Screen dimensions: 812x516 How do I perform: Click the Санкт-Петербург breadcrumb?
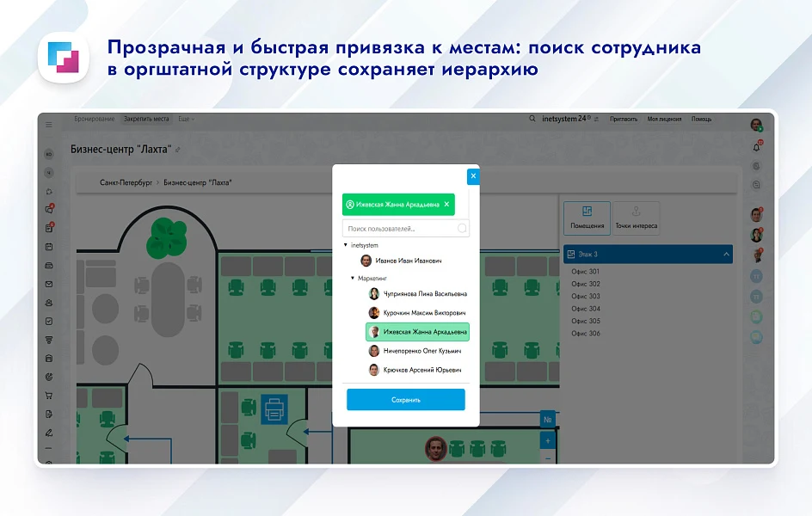coord(126,182)
